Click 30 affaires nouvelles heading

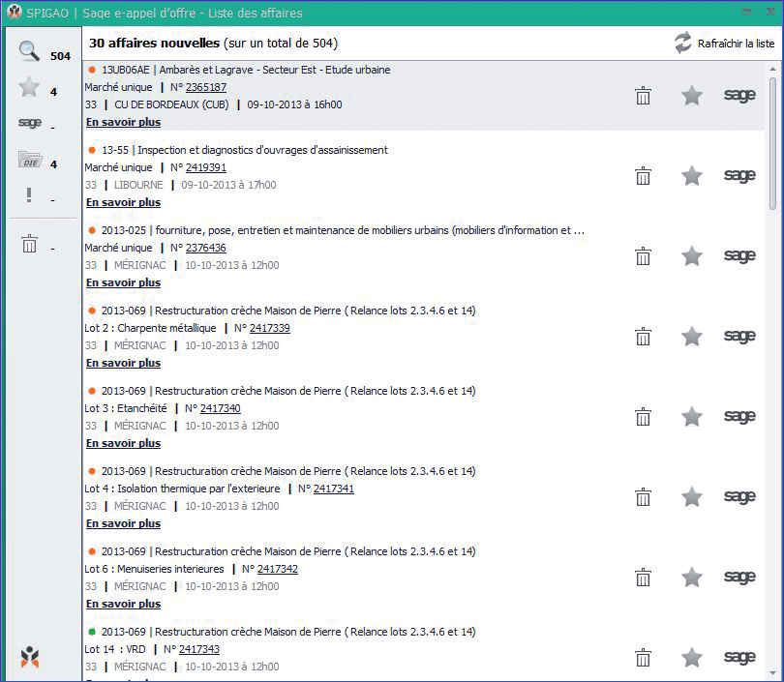click(154, 44)
